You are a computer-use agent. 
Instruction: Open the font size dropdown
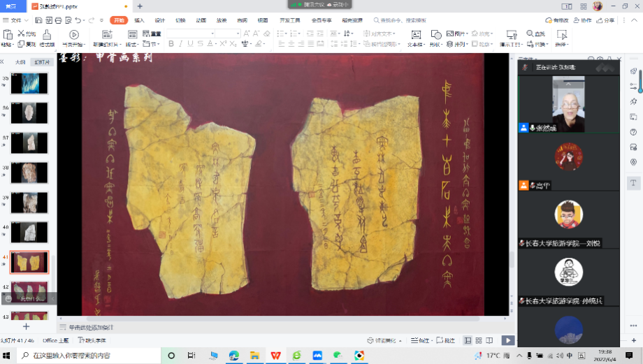click(238, 34)
